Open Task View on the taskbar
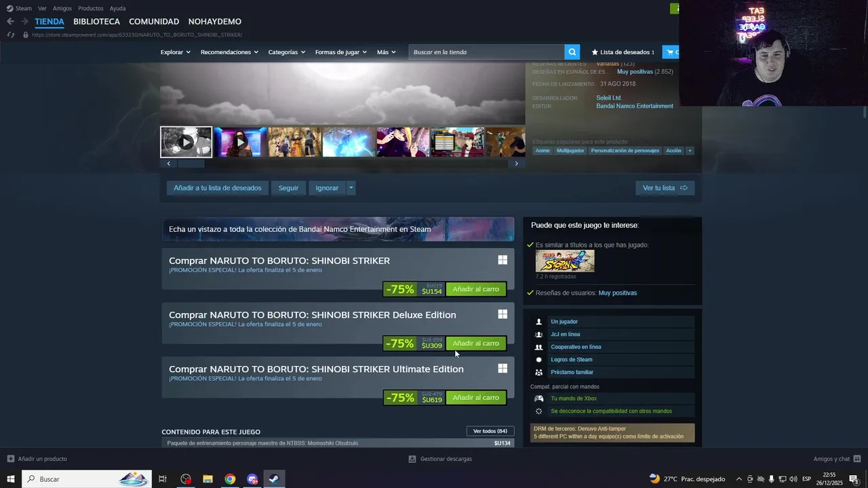 163,479
